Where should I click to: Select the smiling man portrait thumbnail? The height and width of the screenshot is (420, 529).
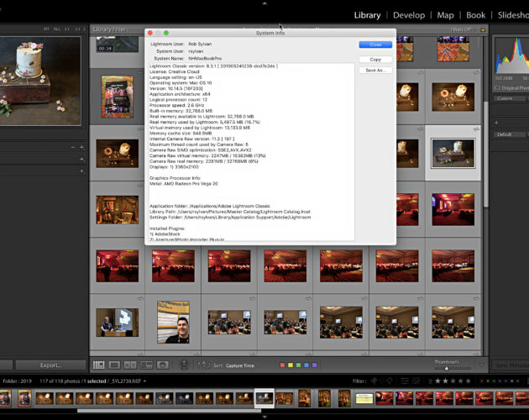pyautogui.click(x=173, y=322)
